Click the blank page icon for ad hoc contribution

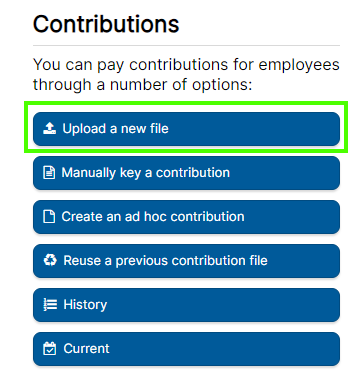[x=49, y=217]
